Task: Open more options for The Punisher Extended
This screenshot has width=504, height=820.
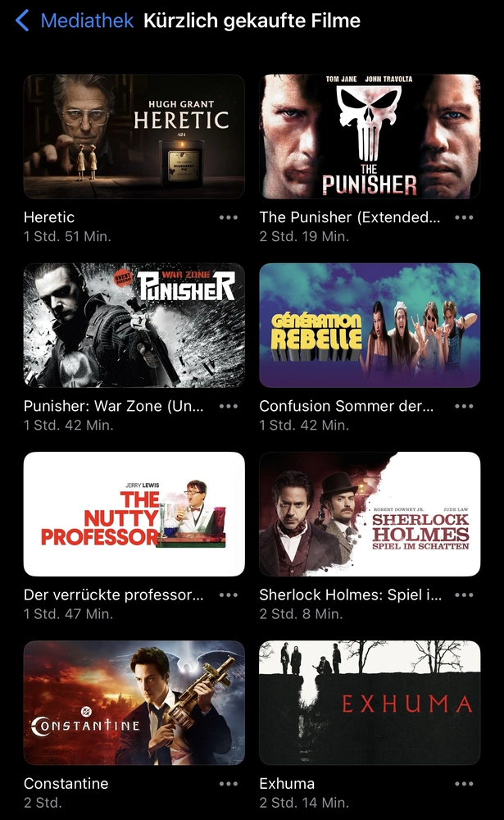Action: click(464, 217)
